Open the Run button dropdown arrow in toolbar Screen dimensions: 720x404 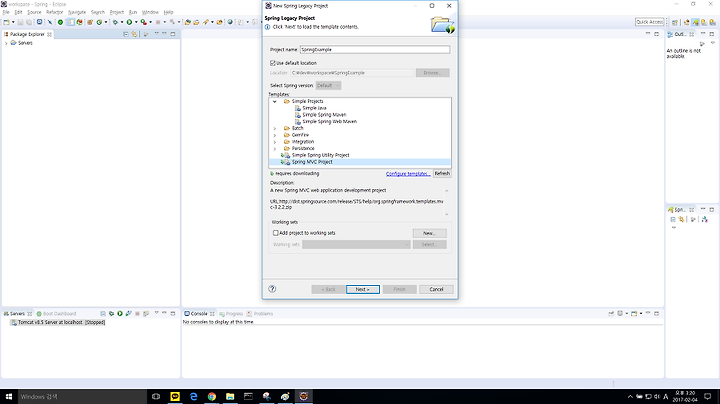click(136, 22)
